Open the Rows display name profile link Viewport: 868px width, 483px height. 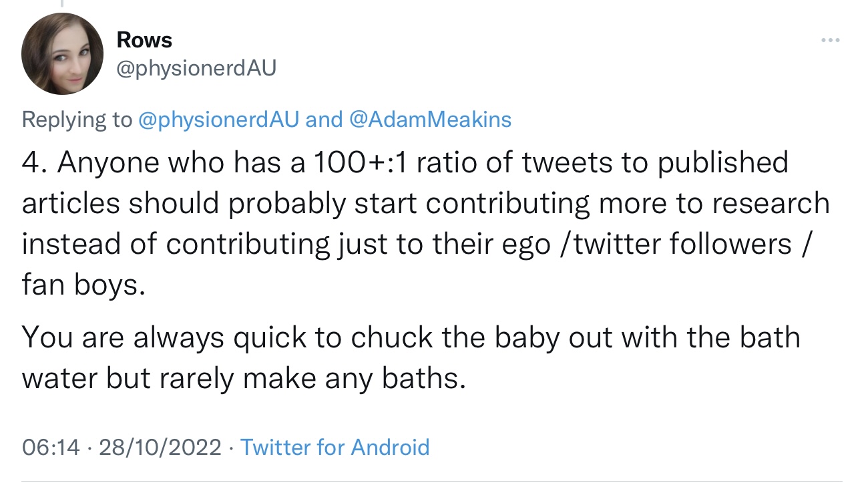point(144,40)
